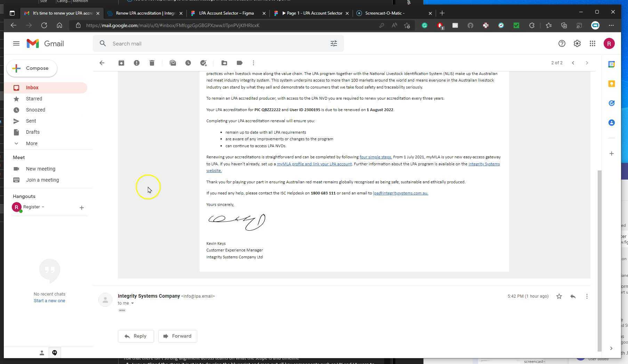Image resolution: width=628 pixels, height=364 pixels.
Task: Open Google Keep in the side panel
Action: point(612,83)
